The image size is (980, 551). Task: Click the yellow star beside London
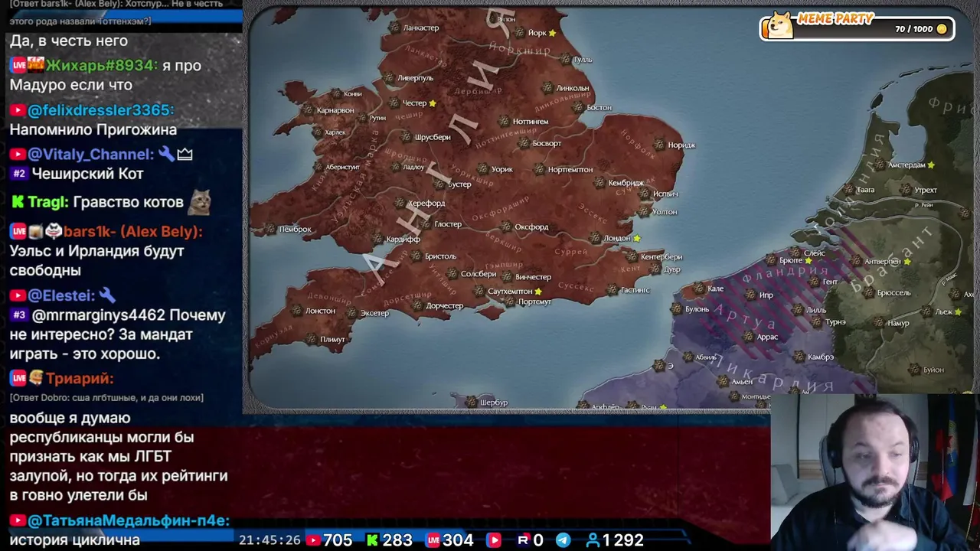[x=637, y=239]
